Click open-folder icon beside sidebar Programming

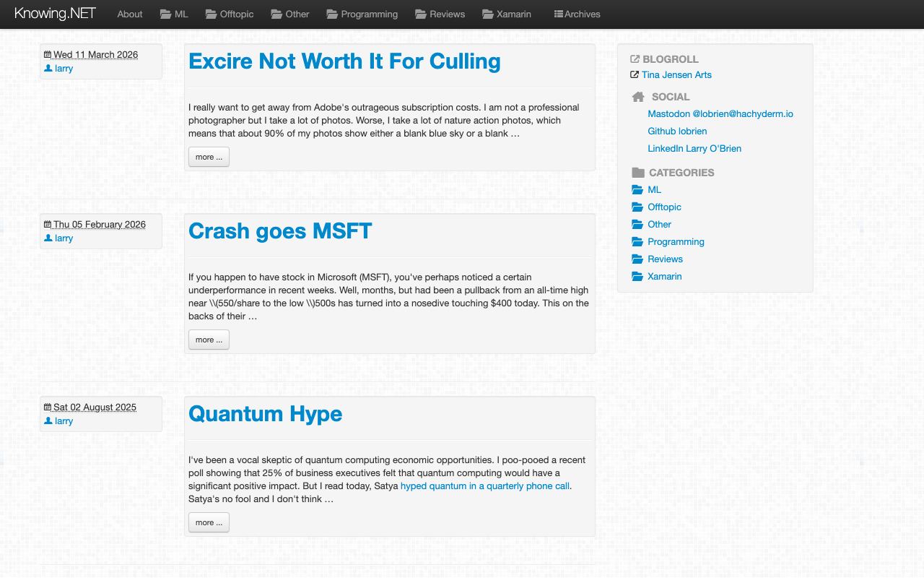coord(637,241)
